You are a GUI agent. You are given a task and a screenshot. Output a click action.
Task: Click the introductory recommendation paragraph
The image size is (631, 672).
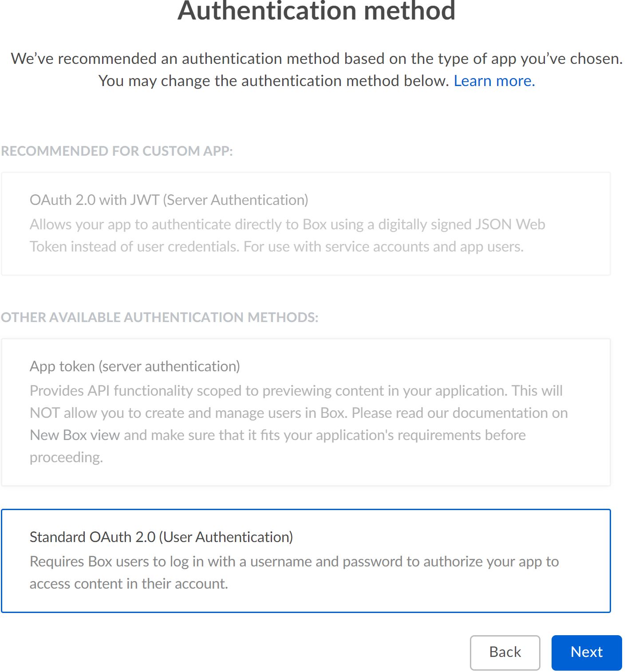(x=315, y=69)
